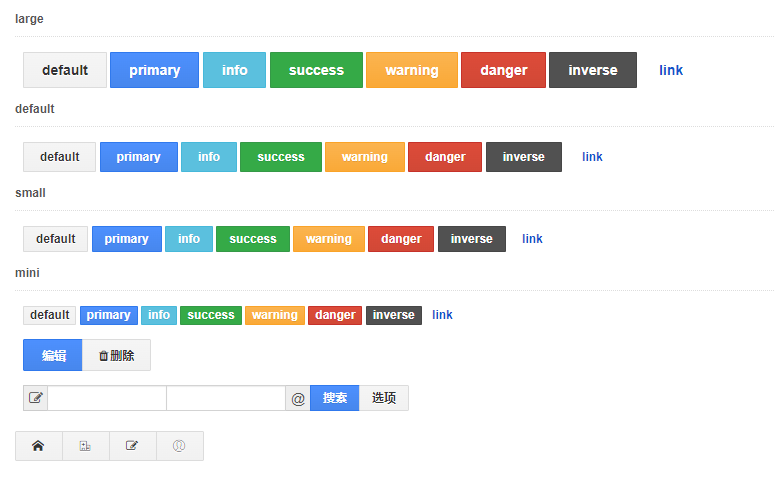Click the large primary button
This screenshot has height=480, width=775.
pos(154,70)
